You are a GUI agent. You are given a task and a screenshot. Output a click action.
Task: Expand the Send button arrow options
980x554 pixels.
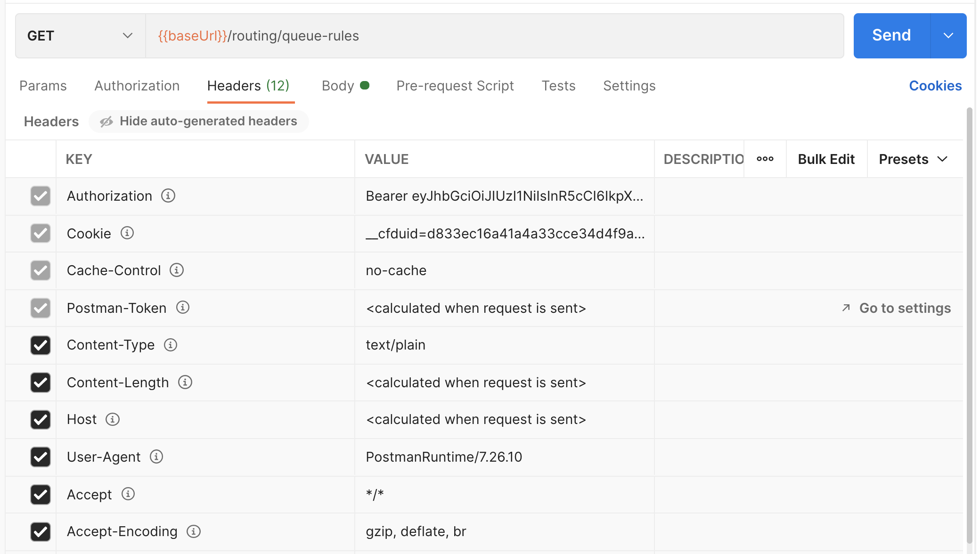pyautogui.click(x=948, y=36)
